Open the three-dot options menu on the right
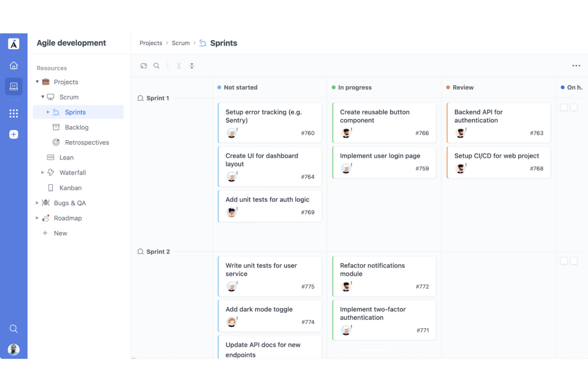 click(576, 66)
